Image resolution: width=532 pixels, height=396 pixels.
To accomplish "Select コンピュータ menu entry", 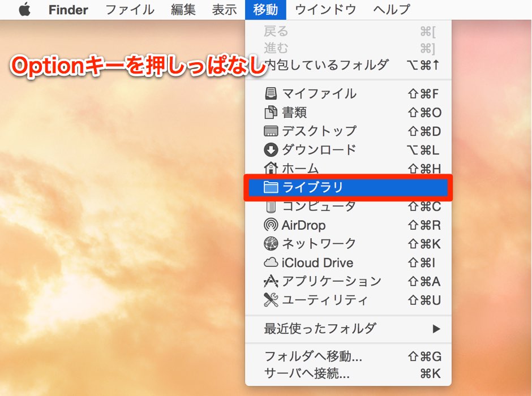I will point(348,206).
